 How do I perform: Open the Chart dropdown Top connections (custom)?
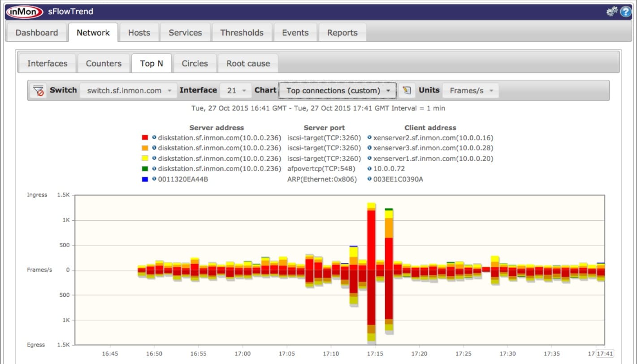[338, 90]
